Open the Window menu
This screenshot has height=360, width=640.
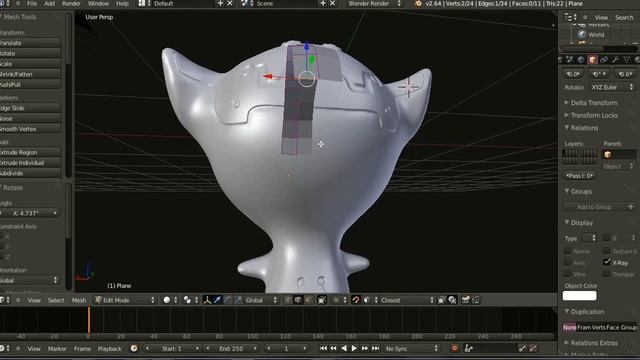point(98,4)
